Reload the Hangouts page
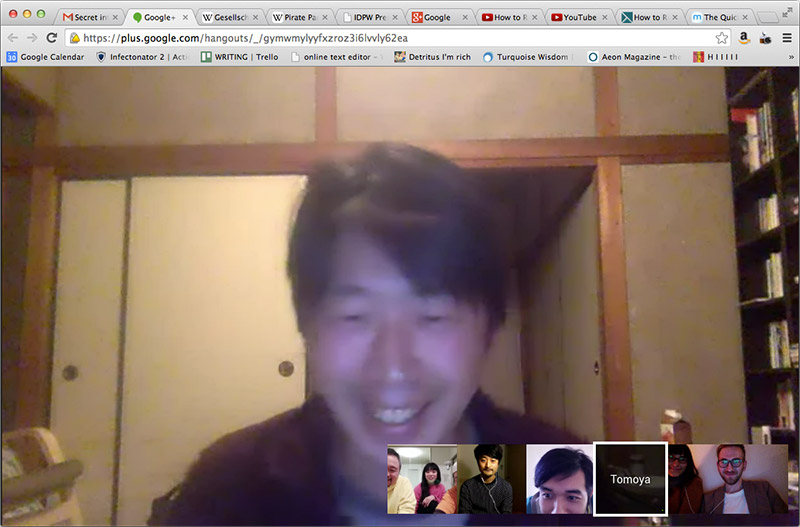 point(52,37)
